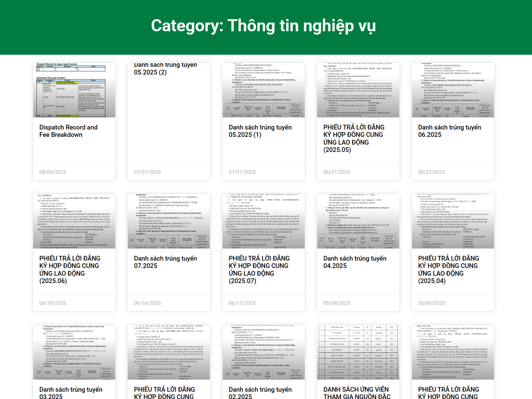Open thumbnail above PHIẾU TRẢ LỜI (2025.06)
532x399 pixels.
74,221
